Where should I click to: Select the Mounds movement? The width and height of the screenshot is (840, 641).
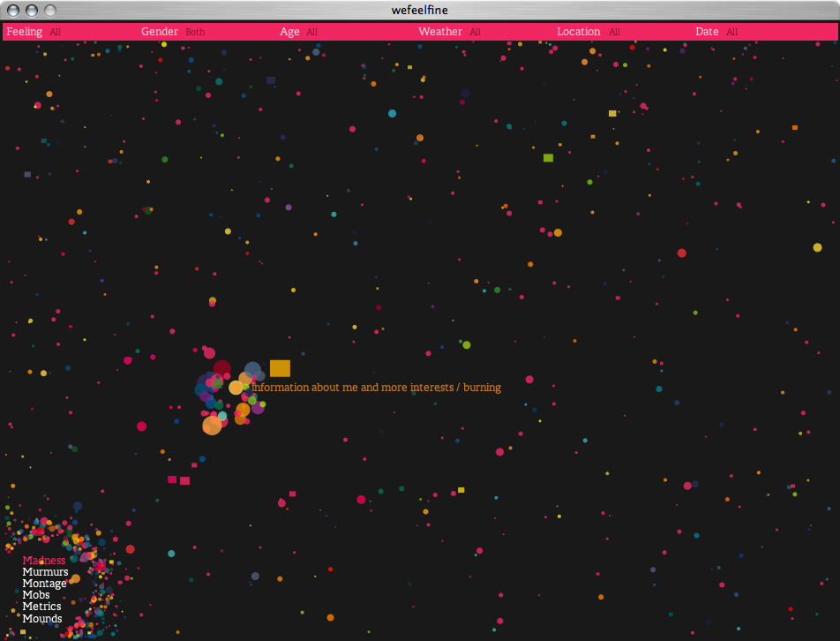[x=42, y=618]
